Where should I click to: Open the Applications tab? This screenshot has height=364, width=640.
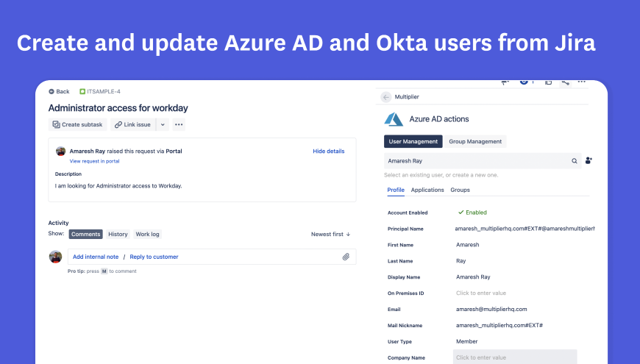[x=427, y=190]
